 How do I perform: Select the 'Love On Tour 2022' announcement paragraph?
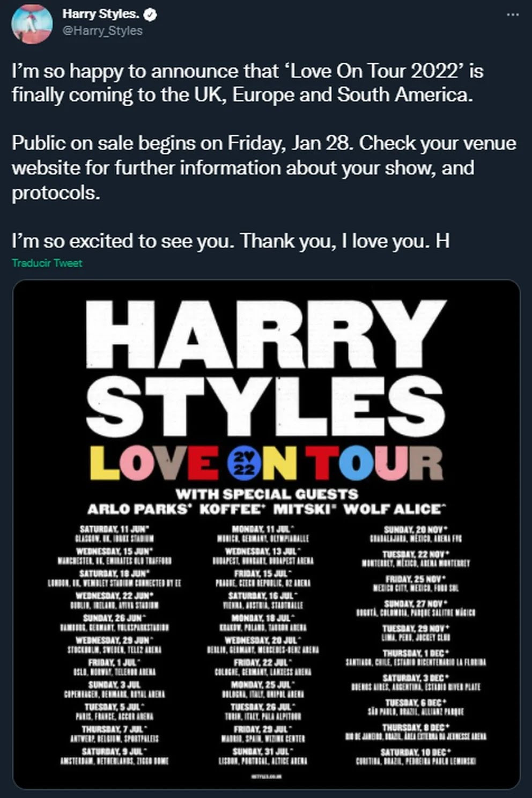248,83
